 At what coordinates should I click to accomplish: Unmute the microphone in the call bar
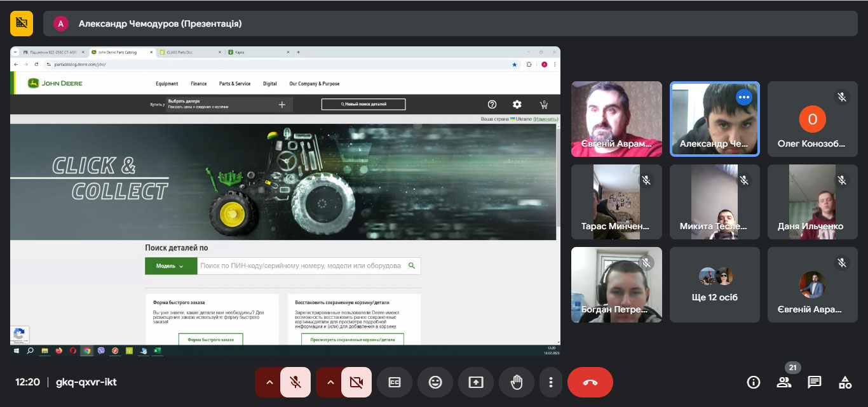pyautogui.click(x=295, y=382)
